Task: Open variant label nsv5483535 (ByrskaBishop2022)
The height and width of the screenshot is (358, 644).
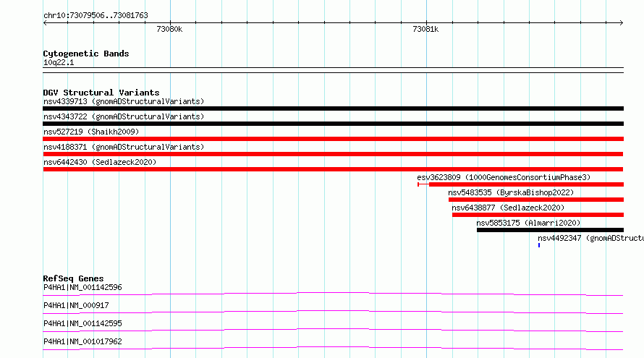Action: 511,192
